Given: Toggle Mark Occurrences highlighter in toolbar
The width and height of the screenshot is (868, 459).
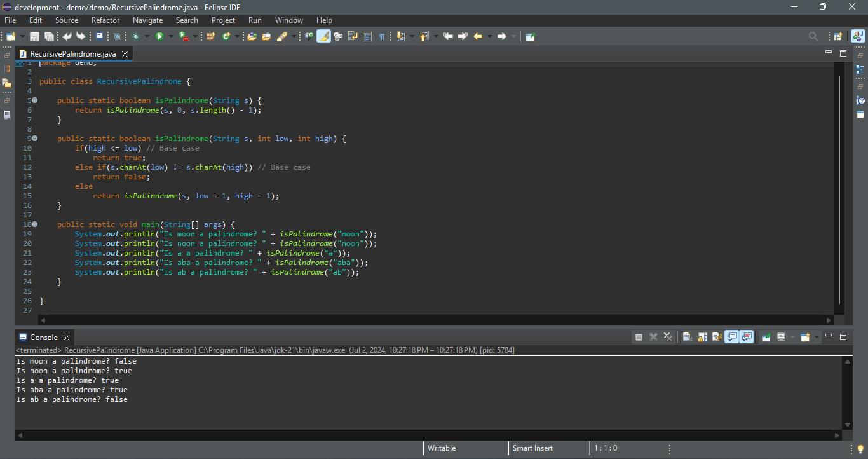Looking at the screenshot, I should [x=323, y=36].
